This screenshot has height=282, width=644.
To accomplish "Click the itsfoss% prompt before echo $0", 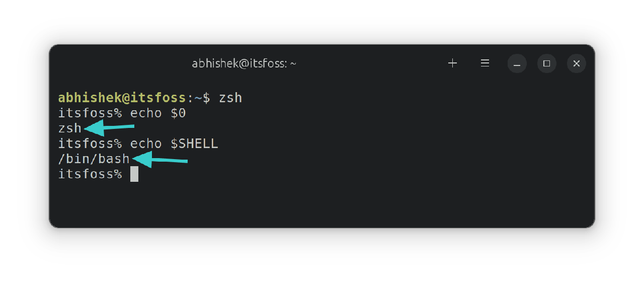I will [x=90, y=113].
